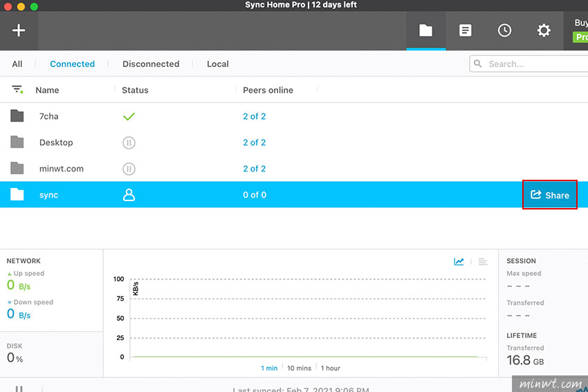Resume the paused minwt.com folder status icon

pyautogui.click(x=129, y=169)
